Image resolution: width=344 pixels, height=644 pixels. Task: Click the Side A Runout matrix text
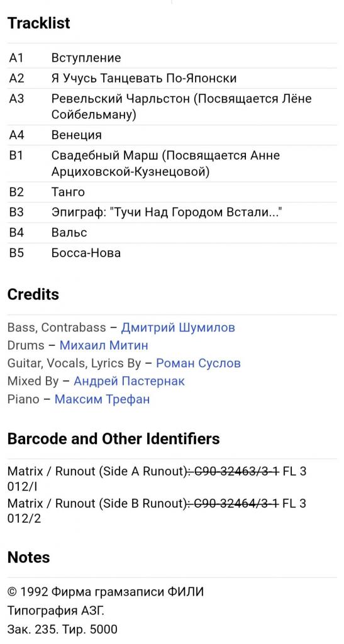(157, 479)
